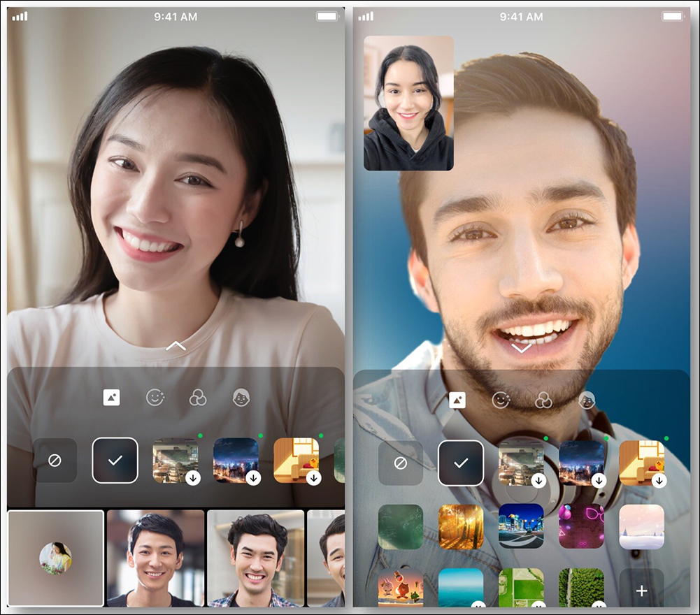Open color filters icon in right phone
The height and width of the screenshot is (615, 700).
[544, 400]
